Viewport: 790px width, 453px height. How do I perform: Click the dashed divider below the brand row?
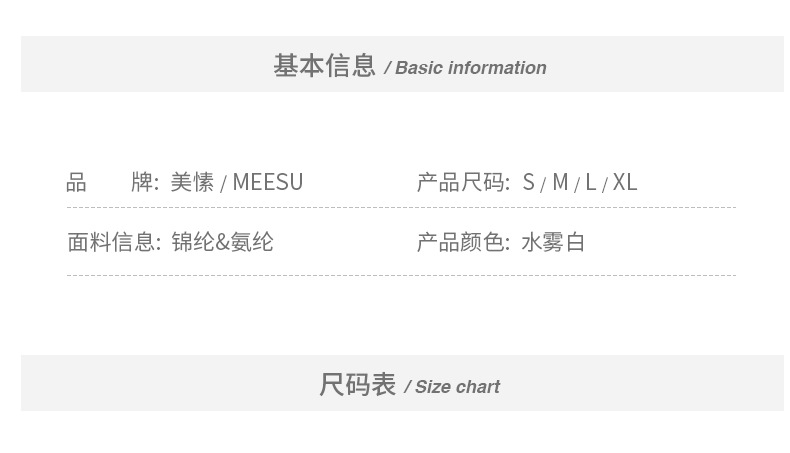coord(400,208)
